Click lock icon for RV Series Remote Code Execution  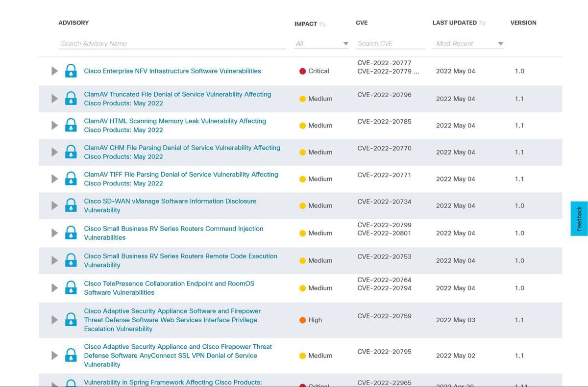(71, 260)
